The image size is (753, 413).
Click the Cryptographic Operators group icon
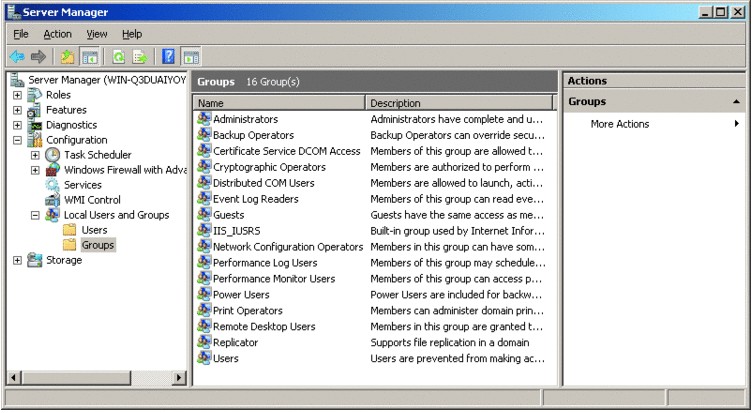204,166
